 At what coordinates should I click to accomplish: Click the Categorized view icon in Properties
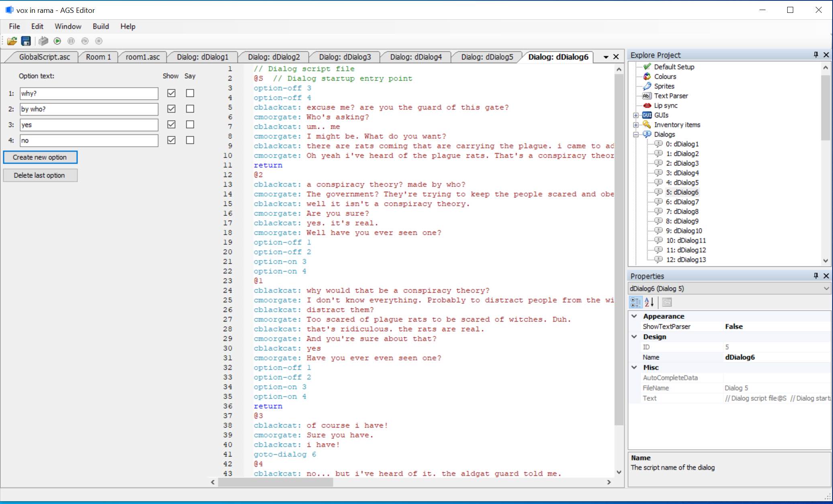[x=635, y=302]
